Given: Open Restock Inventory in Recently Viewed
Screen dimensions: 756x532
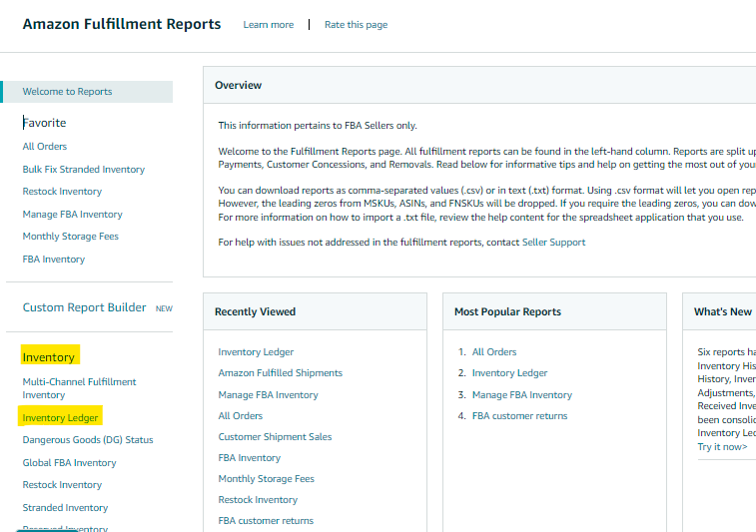Looking at the screenshot, I should tap(258, 500).
